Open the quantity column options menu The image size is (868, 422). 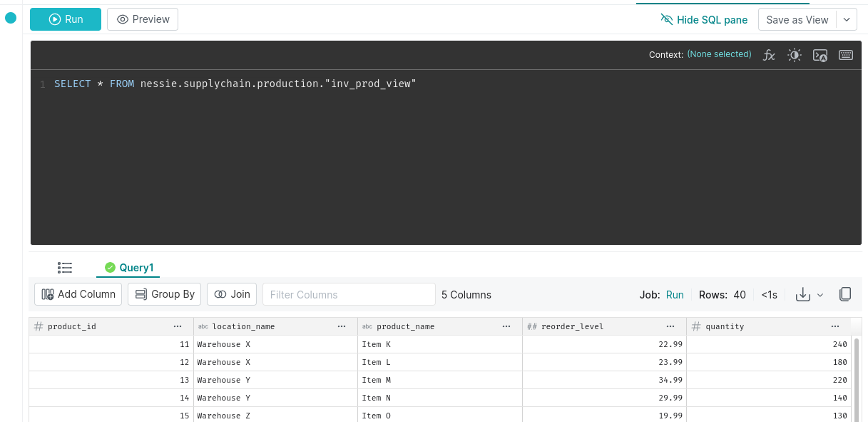point(835,326)
